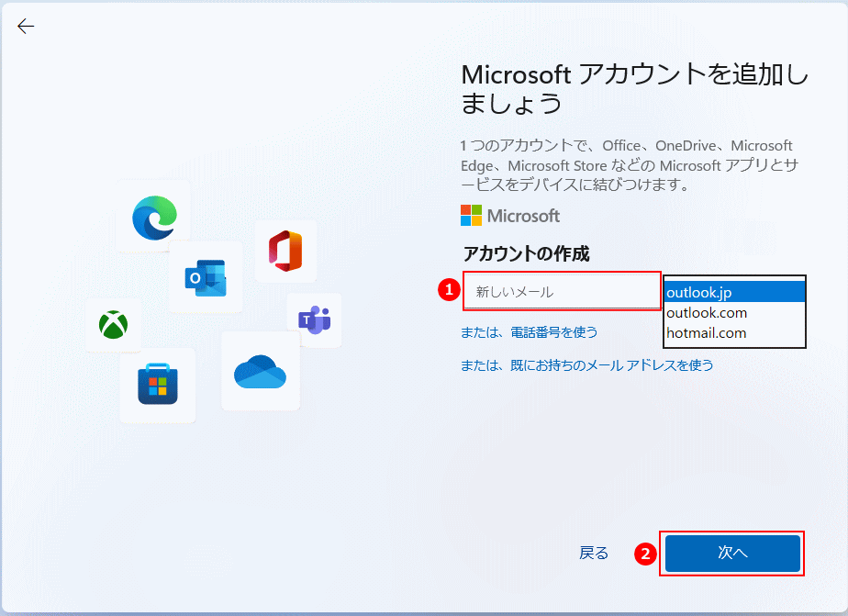Choose outlook.com as the email domain
Viewport: 848px width, 616px height.
[733, 313]
